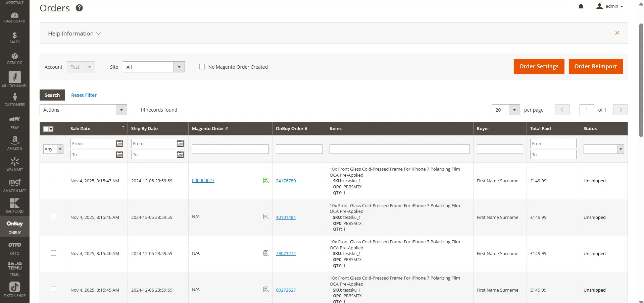Screen dimensions: 644x303
Task: Close the Help Information panel
Action: pyautogui.click(x=617, y=33)
